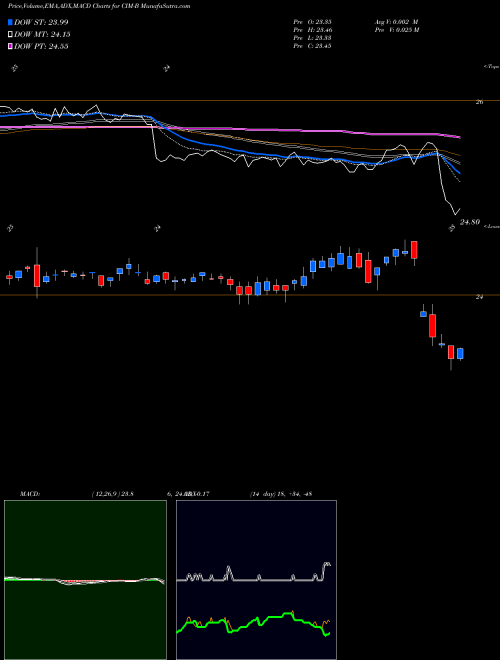Click the 'Pre V: 0.025 M' volume text
Viewport: 500px width, 660px height.
pyautogui.click(x=398, y=30)
